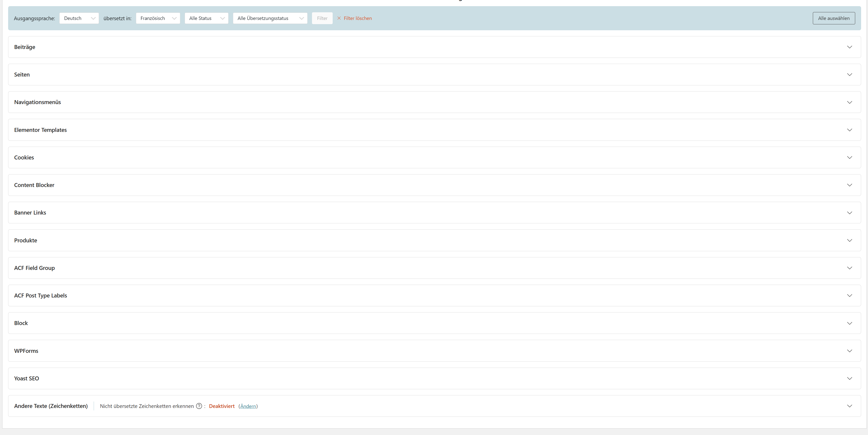Screen dimensions: 868x435
Task: Click the red X icon beside Filter löschen
Action: 339,18
